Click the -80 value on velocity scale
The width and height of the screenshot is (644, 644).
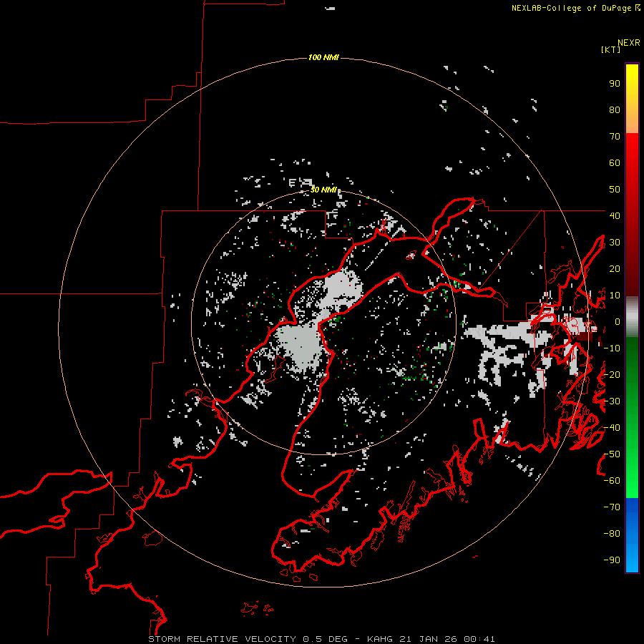pos(612,534)
